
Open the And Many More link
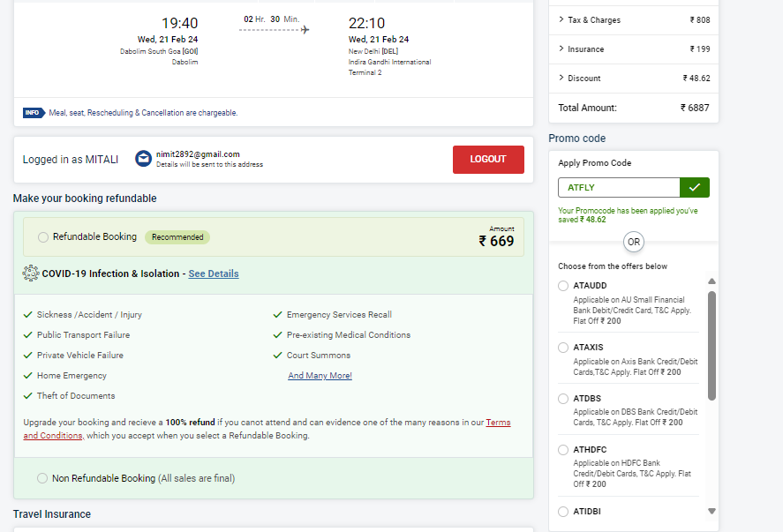(x=320, y=375)
